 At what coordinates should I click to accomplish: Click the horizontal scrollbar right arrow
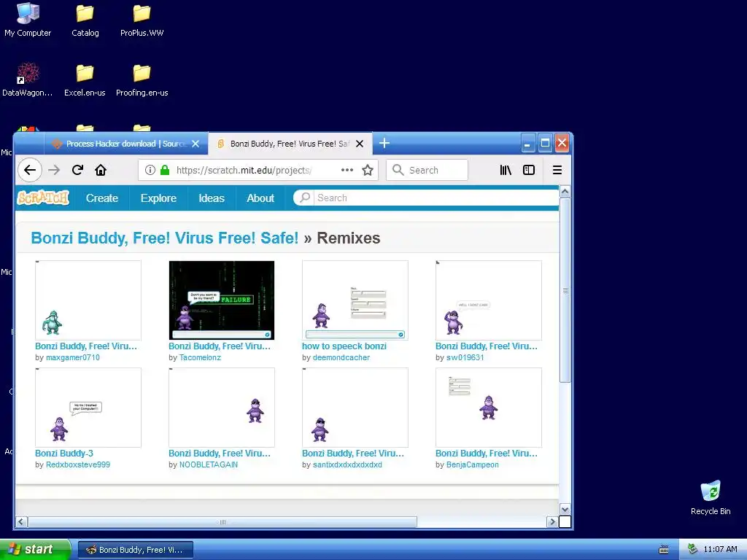click(552, 522)
